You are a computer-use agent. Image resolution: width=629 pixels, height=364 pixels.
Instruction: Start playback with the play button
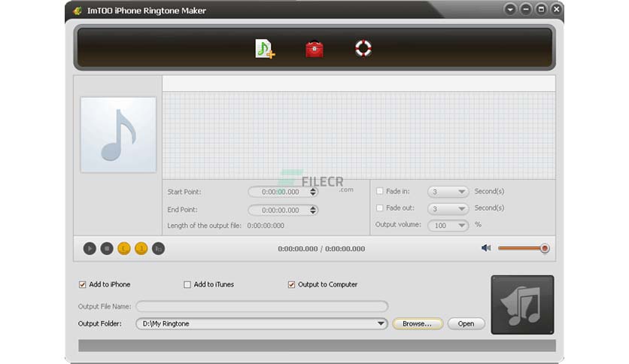(90, 248)
